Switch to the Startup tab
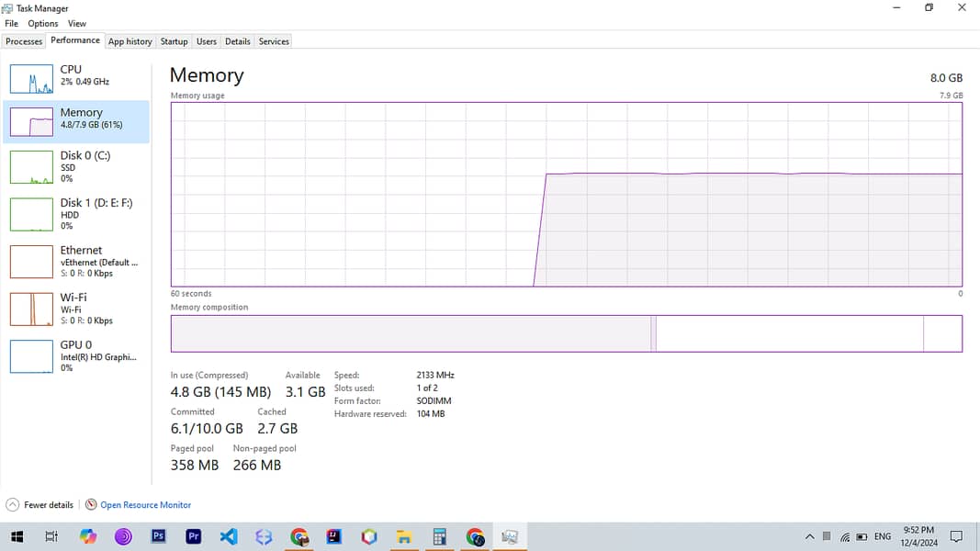The width and height of the screenshot is (980, 551). pyautogui.click(x=174, y=41)
